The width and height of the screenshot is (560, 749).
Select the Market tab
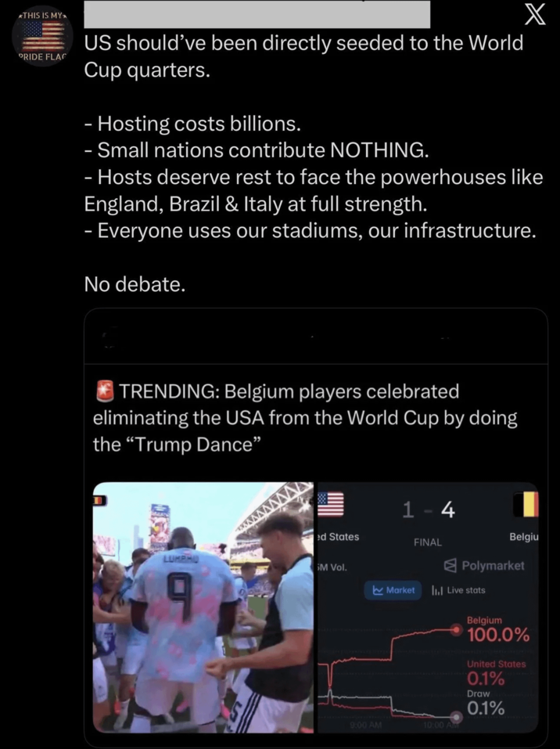tap(393, 590)
